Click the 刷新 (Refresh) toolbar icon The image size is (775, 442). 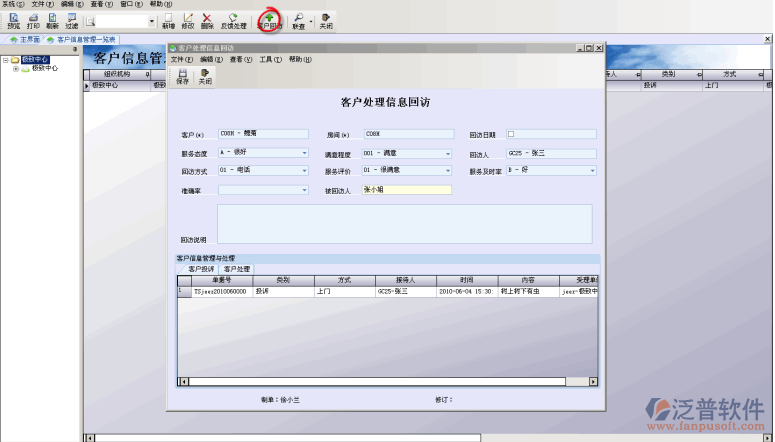pyautogui.click(x=52, y=21)
